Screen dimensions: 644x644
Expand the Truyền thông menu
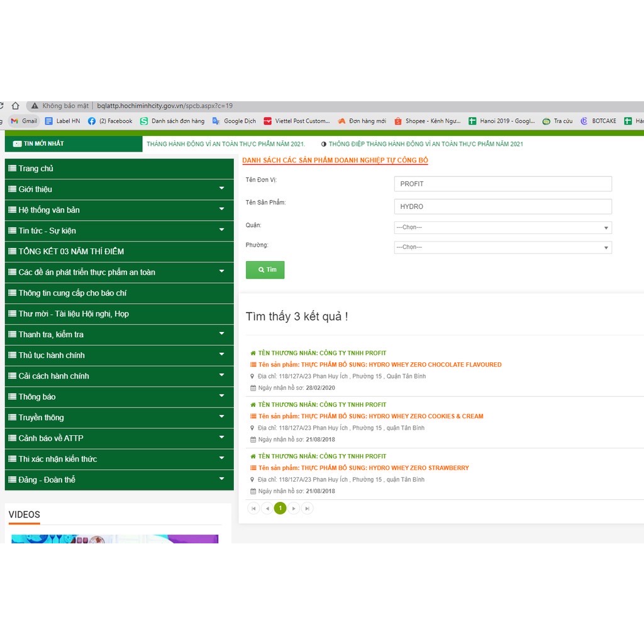(x=119, y=418)
